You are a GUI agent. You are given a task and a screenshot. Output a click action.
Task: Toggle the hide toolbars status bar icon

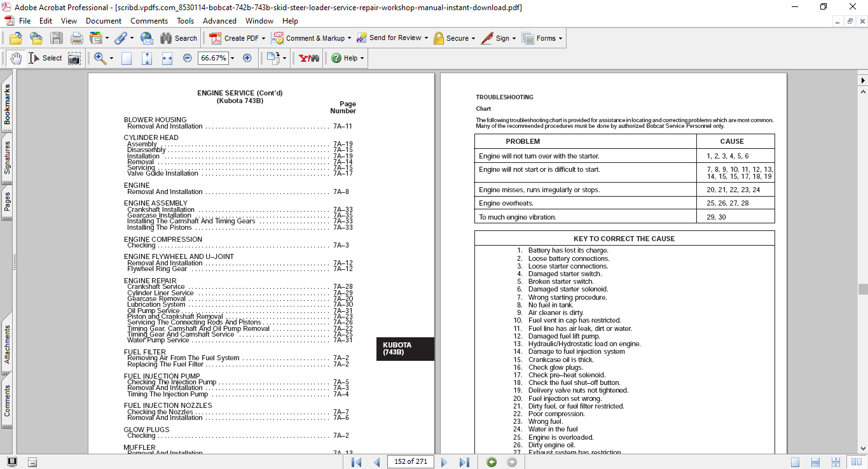point(32,462)
